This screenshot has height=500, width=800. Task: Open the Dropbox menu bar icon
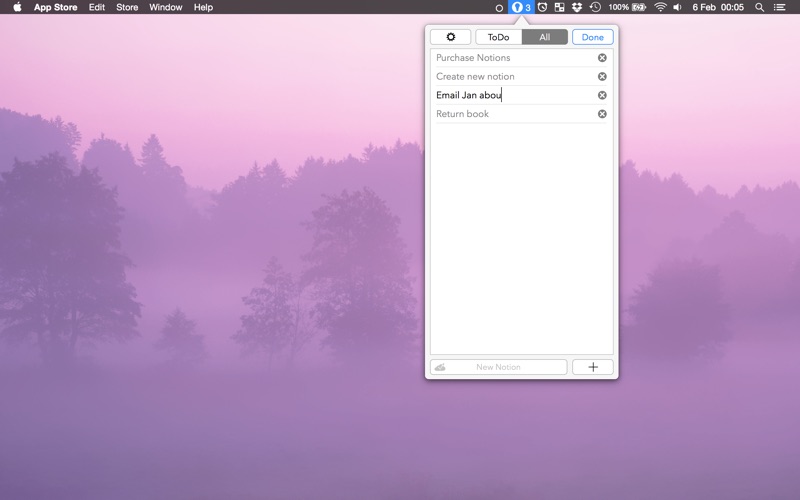pyautogui.click(x=577, y=7)
